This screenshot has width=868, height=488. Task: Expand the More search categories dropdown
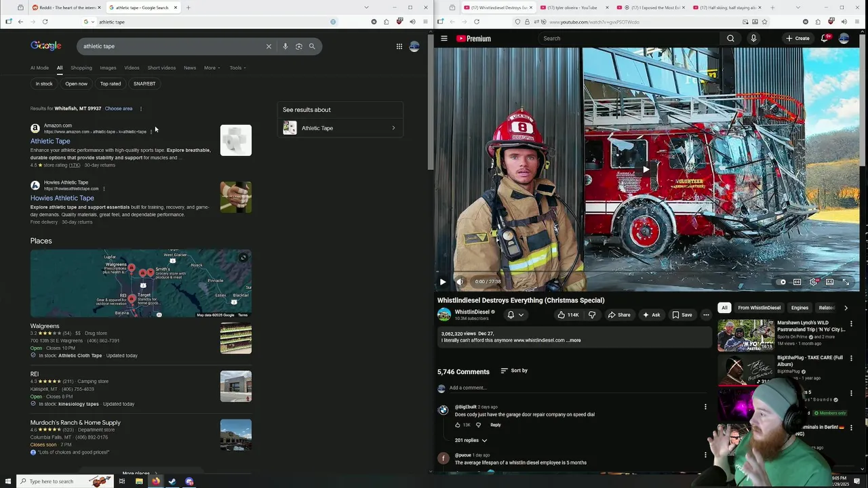(212, 68)
